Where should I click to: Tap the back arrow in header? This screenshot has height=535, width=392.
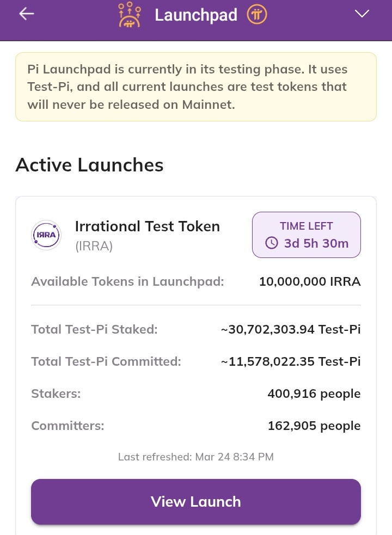click(x=27, y=14)
